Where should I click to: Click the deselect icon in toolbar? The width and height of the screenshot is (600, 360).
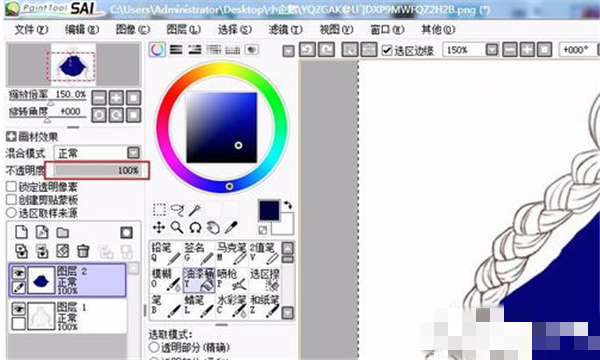coord(350,50)
